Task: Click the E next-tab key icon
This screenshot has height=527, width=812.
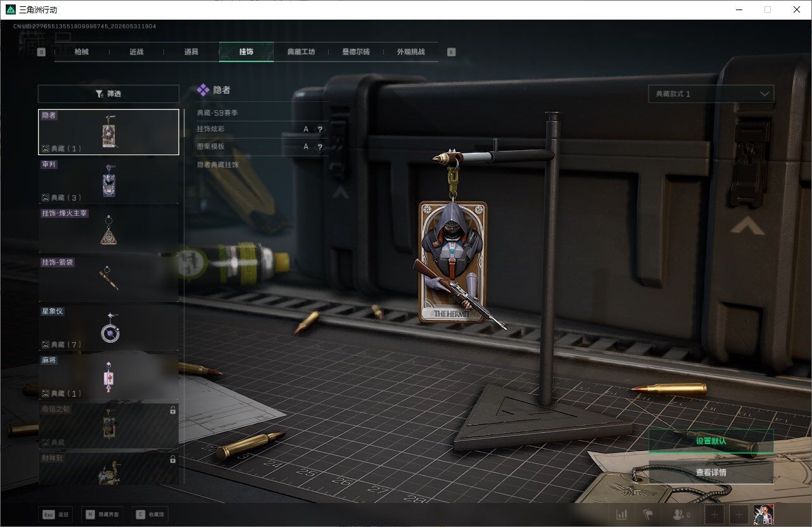Action: 451,53
